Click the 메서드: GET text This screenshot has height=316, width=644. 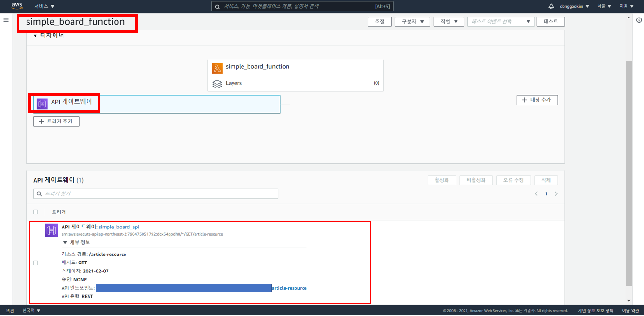(x=74, y=263)
